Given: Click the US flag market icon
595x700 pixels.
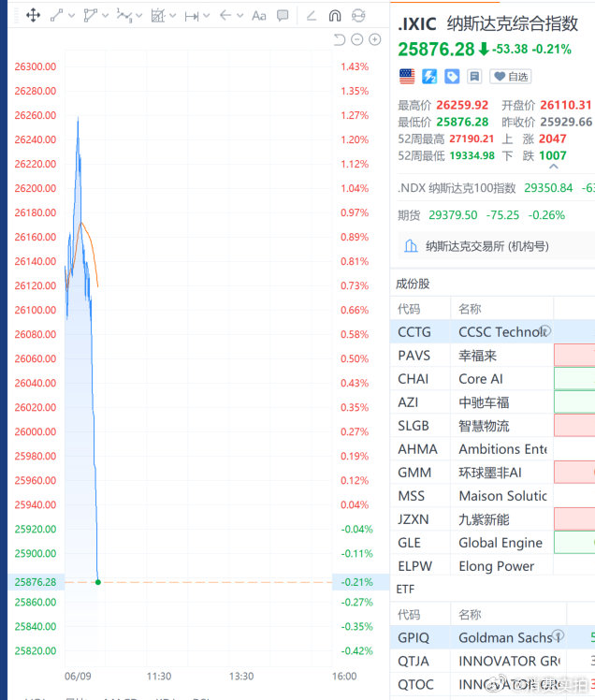Looking at the screenshot, I should tap(407, 77).
